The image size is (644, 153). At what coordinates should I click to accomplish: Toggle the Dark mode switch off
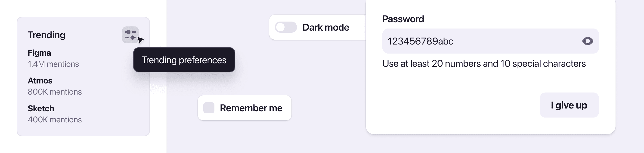(286, 27)
